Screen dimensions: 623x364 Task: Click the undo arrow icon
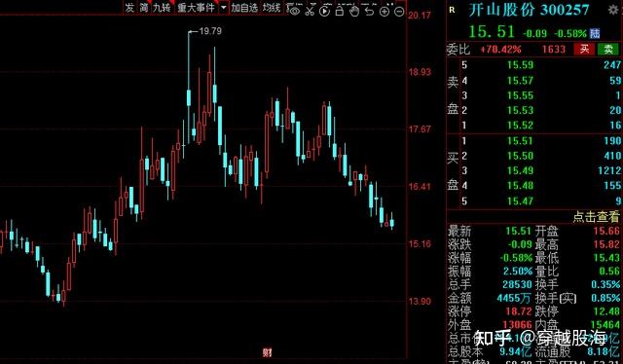pos(369,11)
